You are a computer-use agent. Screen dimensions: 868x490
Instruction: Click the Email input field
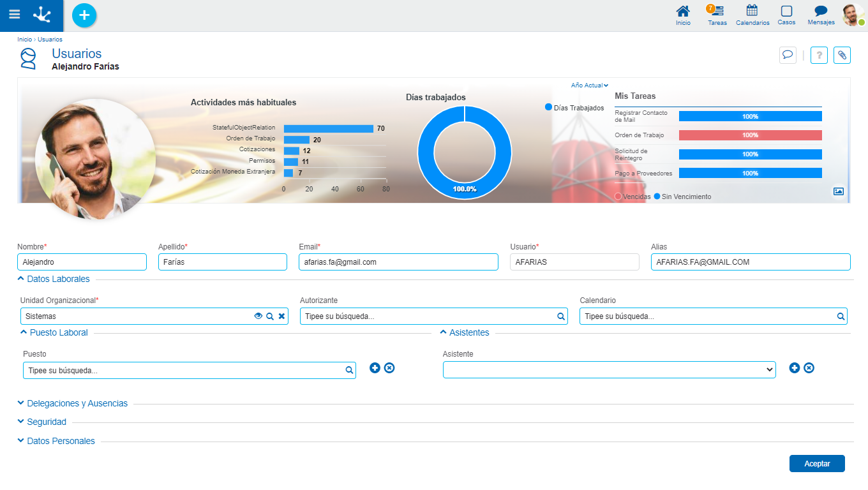(x=398, y=262)
